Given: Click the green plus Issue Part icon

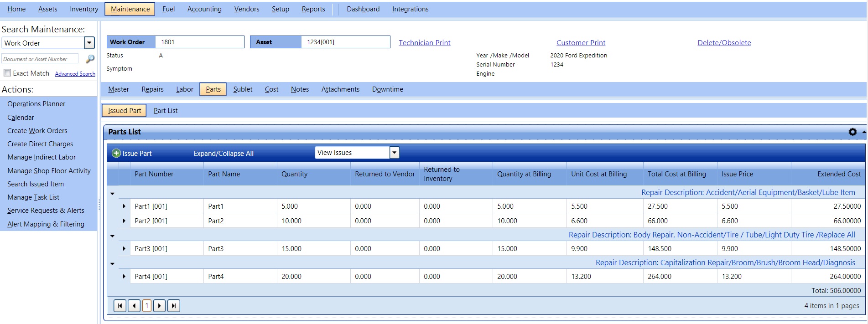Looking at the screenshot, I should 116,153.
